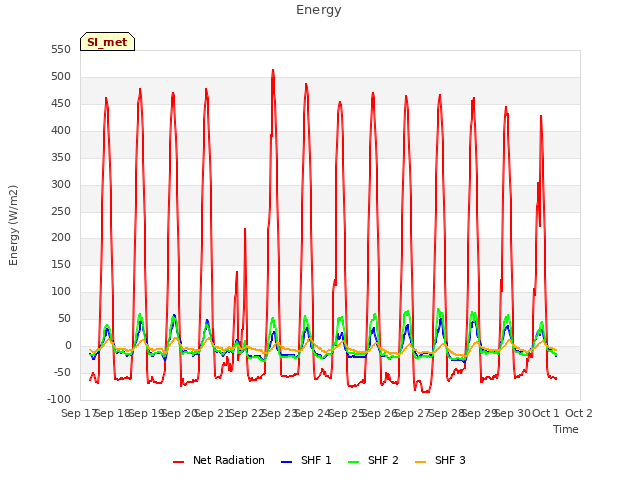This screenshot has height=480, width=640.
Task: Click the 100 y-axis tick label
Action: pos(61,291)
